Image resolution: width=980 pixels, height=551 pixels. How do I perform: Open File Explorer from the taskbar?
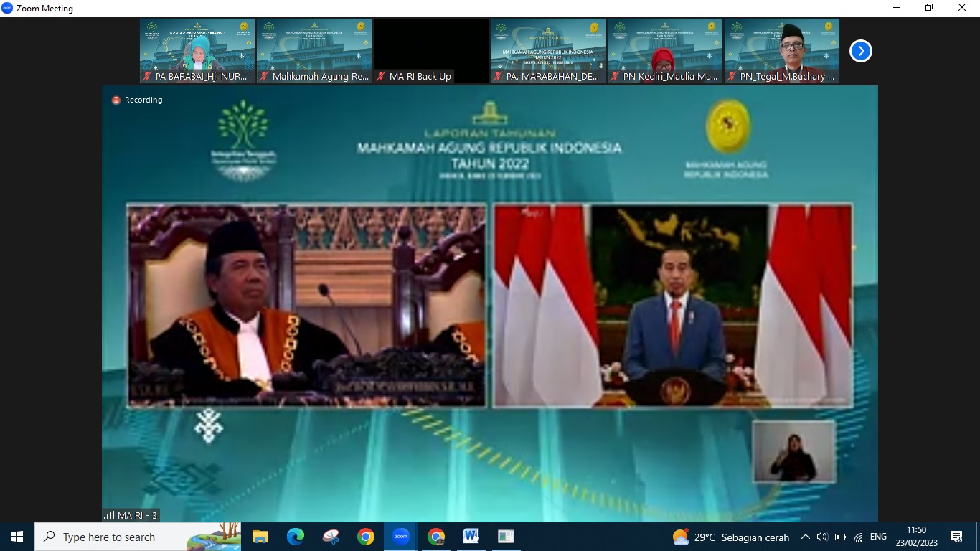260,537
